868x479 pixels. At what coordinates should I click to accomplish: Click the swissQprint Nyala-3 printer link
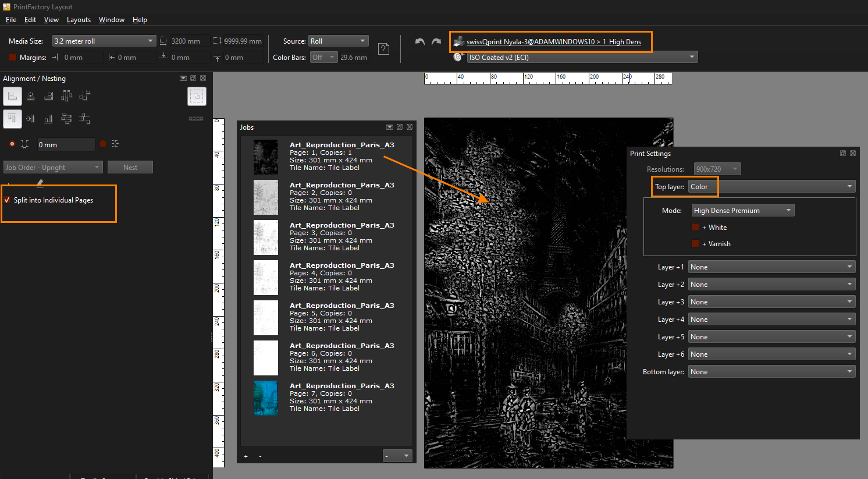click(554, 41)
